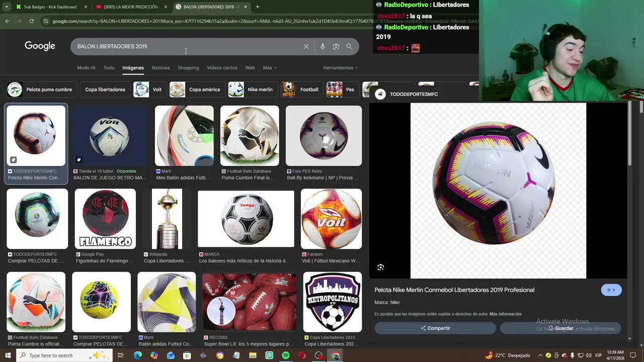Screen dimensions: 644x362
Task: Click the Ir button in preview panel
Action: click(611, 290)
